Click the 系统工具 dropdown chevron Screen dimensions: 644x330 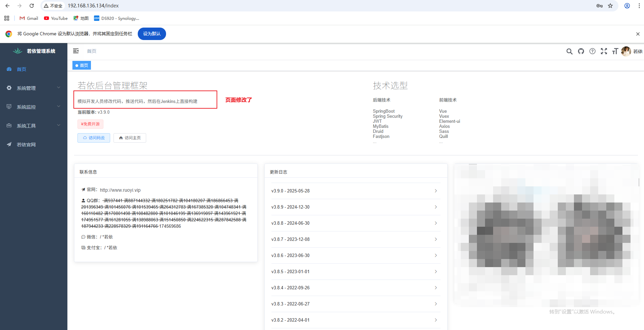click(x=59, y=125)
